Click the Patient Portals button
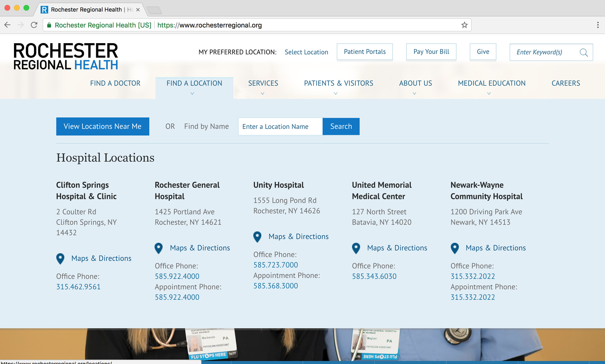Screen dimensions: 605x364 pyautogui.click(x=365, y=52)
